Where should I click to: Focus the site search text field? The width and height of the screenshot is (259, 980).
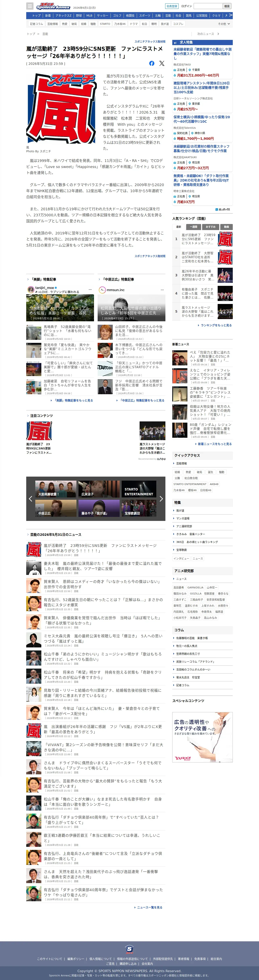pyautogui.click(x=208, y=6)
